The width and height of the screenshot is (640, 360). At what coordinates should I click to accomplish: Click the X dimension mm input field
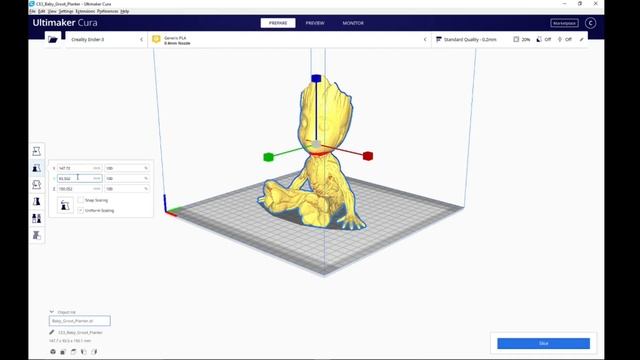(79, 168)
